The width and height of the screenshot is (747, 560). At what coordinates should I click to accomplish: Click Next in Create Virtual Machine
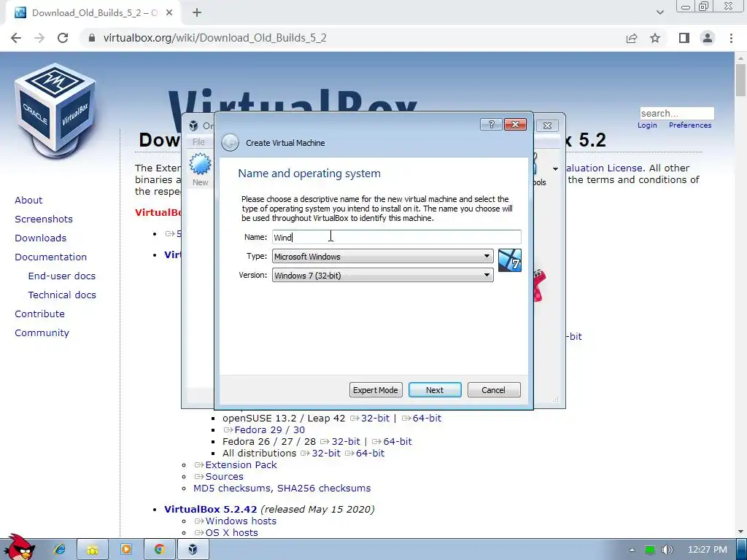click(435, 390)
